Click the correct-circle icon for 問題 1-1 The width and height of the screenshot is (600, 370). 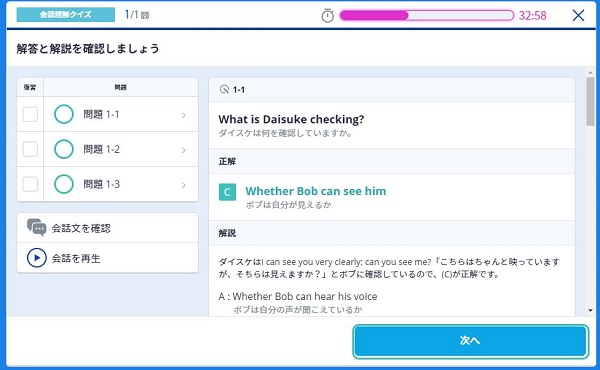[64, 114]
